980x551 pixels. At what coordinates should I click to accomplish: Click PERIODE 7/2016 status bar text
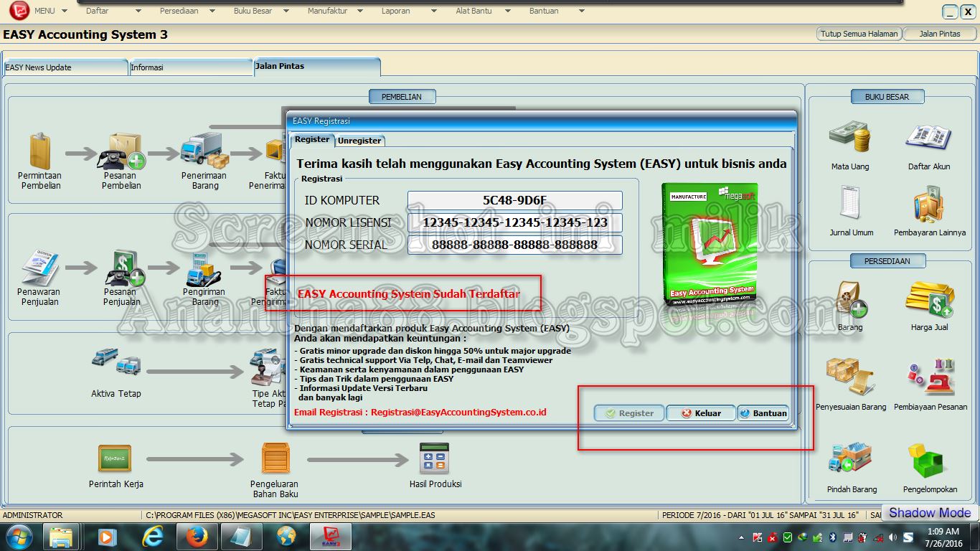(760, 515)
